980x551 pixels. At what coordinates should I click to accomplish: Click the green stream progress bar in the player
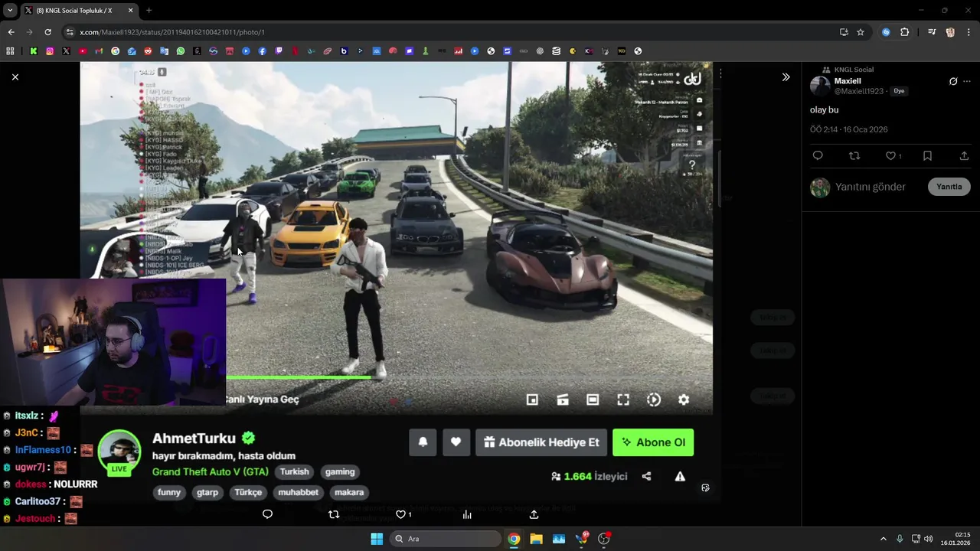click(x=299, y=377)
